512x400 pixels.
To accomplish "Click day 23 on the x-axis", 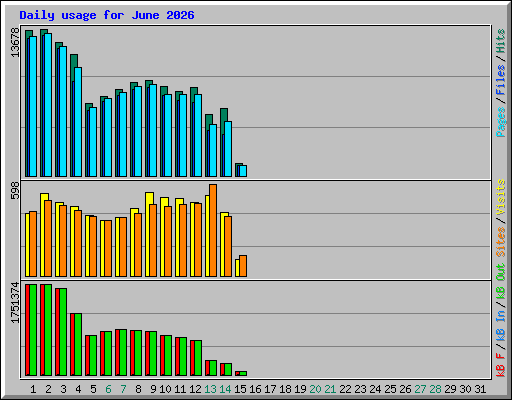I will 360,389.
